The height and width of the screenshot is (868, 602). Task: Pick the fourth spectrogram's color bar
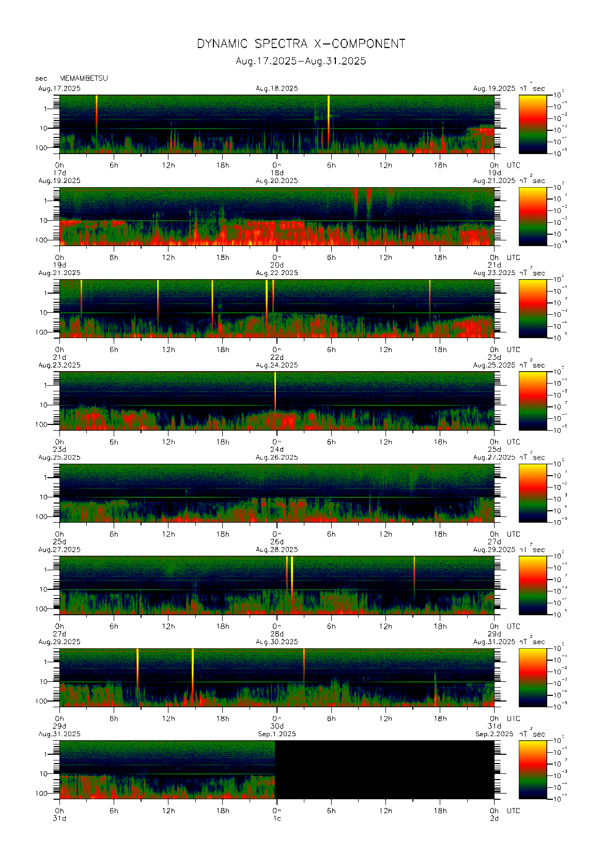pyautogui.click(x=532, y=401)
